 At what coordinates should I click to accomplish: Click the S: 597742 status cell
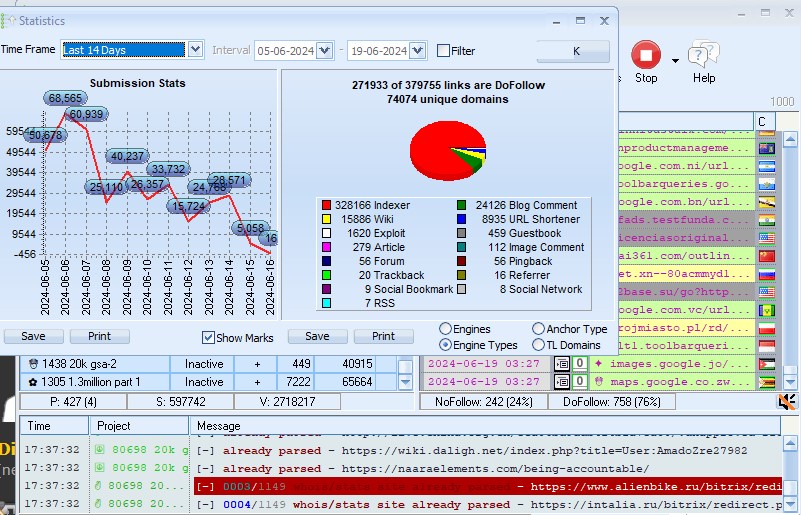(180, 402)
